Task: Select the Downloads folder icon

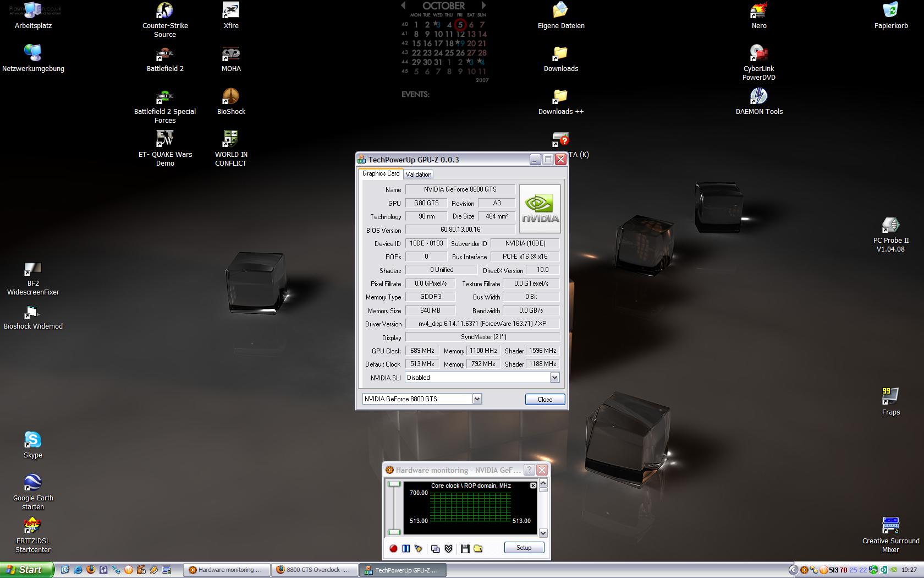Action: 561,58
